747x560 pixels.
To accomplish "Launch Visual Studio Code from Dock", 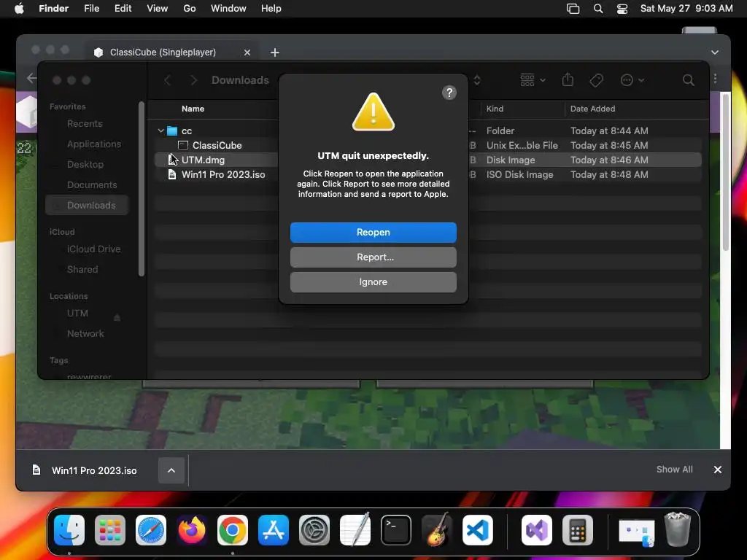I will (x=478, y=530).
